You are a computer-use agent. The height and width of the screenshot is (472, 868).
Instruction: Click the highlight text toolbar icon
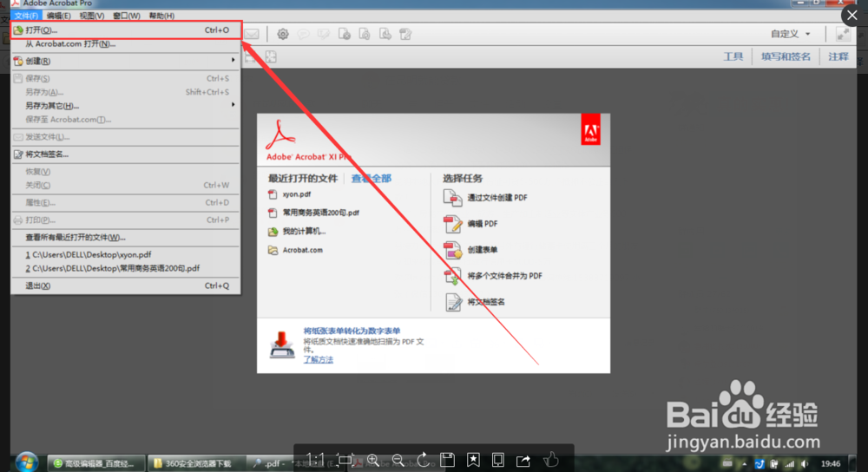[324, 35]
